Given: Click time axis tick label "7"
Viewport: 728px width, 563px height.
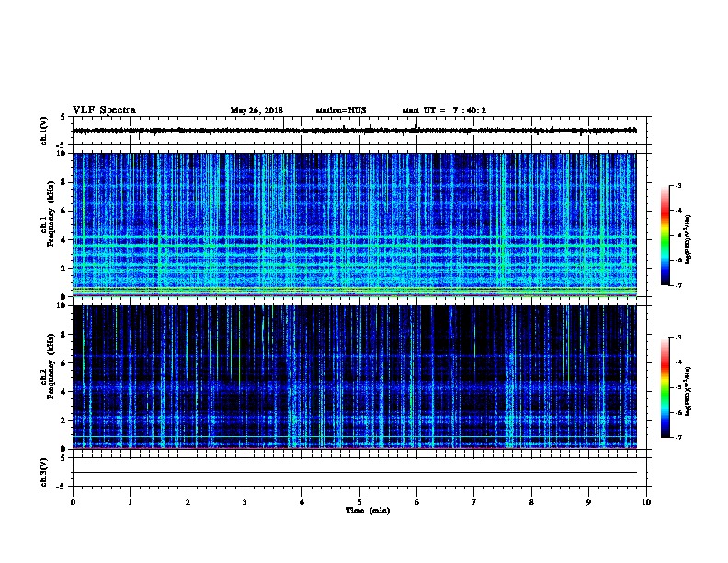Looking at the screenshot, I should pyautogui.click(x=474, y=502).
